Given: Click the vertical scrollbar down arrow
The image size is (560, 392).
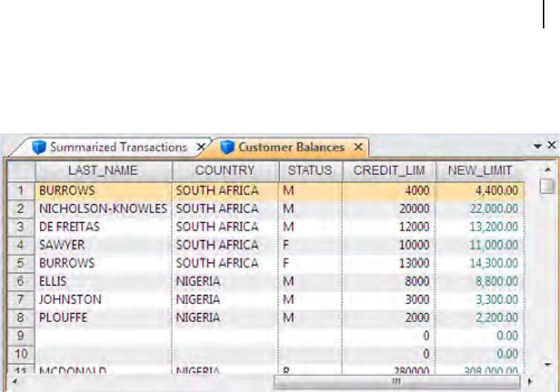Looking at the screenshot, I should pyautogui.click(x=547, y=364).
